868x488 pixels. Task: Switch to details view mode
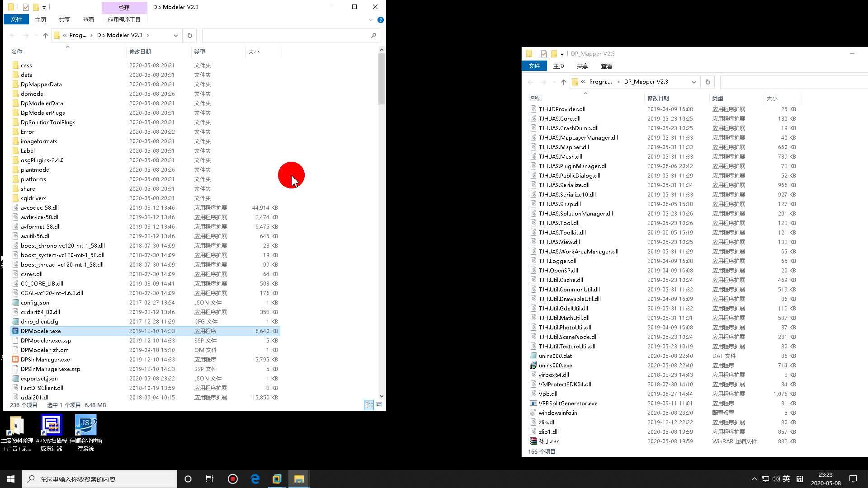(x=369, y=405)
